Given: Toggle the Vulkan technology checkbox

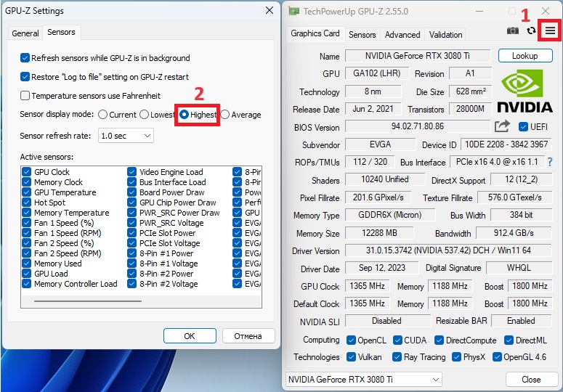Looking at the screenshot, I should pos(351,356).
